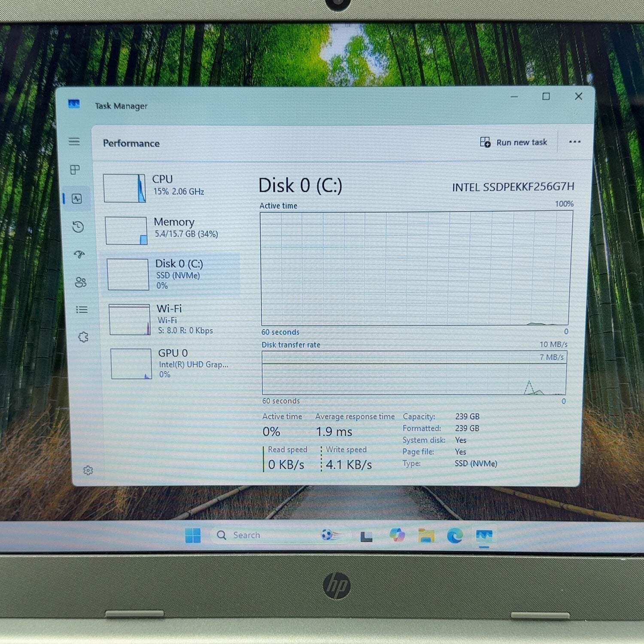644x644 pixels.
Task: Click the Formatted '239 GB' value
Action: 468,428
